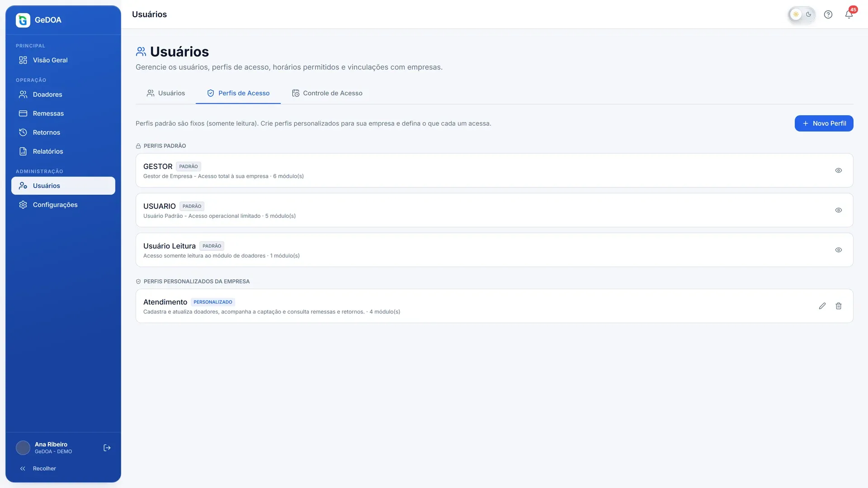Go to Doadores in the sidebar

63,94
